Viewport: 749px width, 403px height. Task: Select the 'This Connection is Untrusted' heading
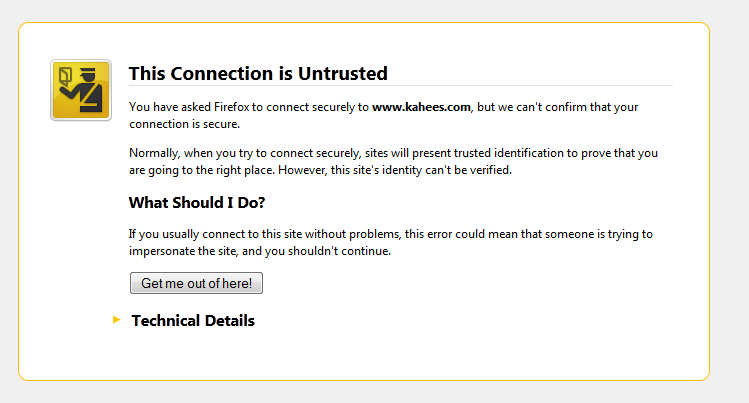coord(258,74)
